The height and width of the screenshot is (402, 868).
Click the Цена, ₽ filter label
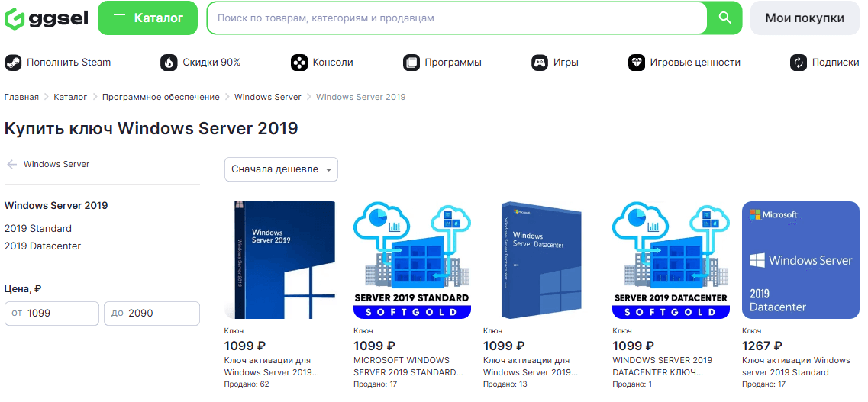pos(23,288)
